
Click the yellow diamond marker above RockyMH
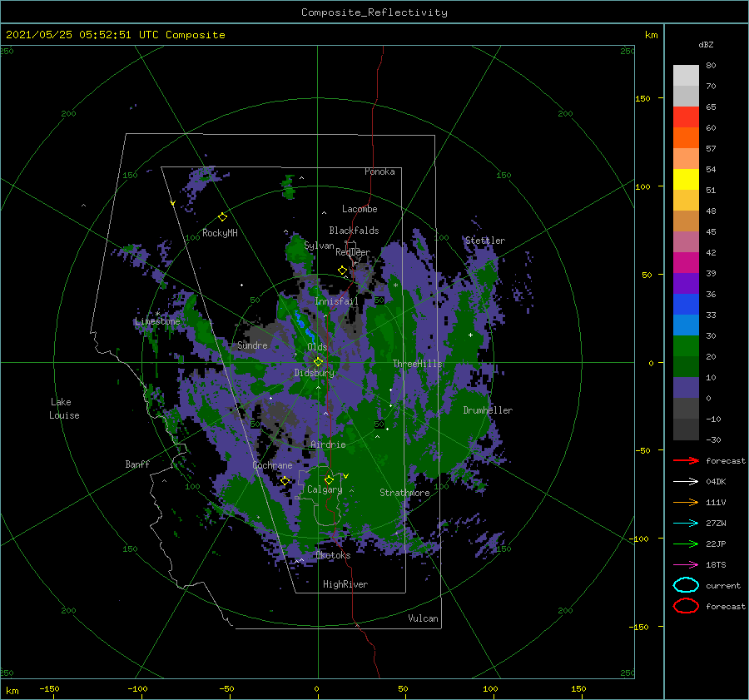222,217
